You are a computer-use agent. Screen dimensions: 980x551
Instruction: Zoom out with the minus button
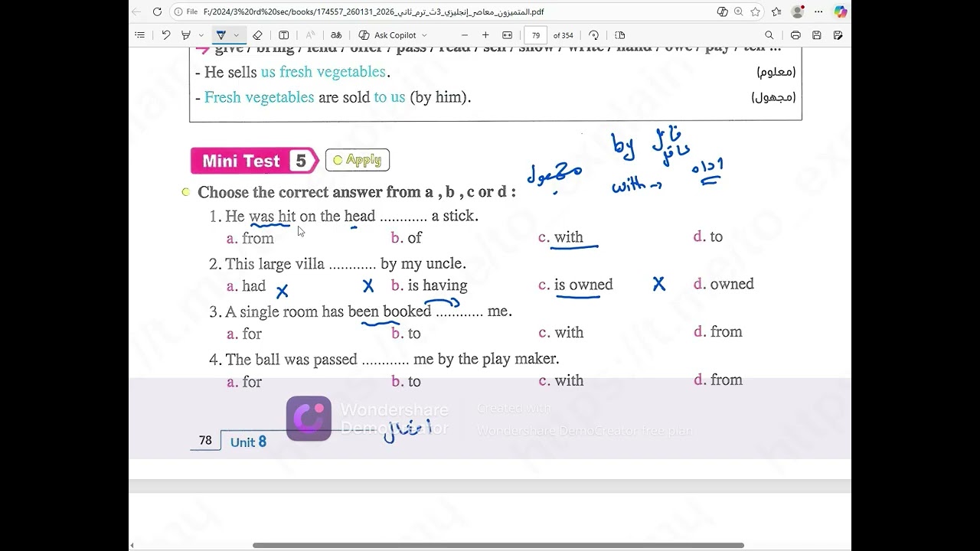point(464,35)
